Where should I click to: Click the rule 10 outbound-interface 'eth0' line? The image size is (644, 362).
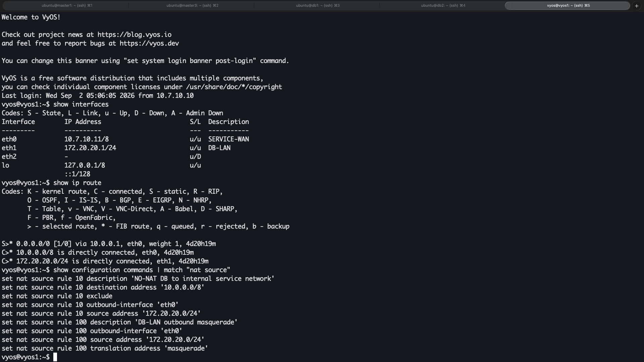[x=90, y=305]
